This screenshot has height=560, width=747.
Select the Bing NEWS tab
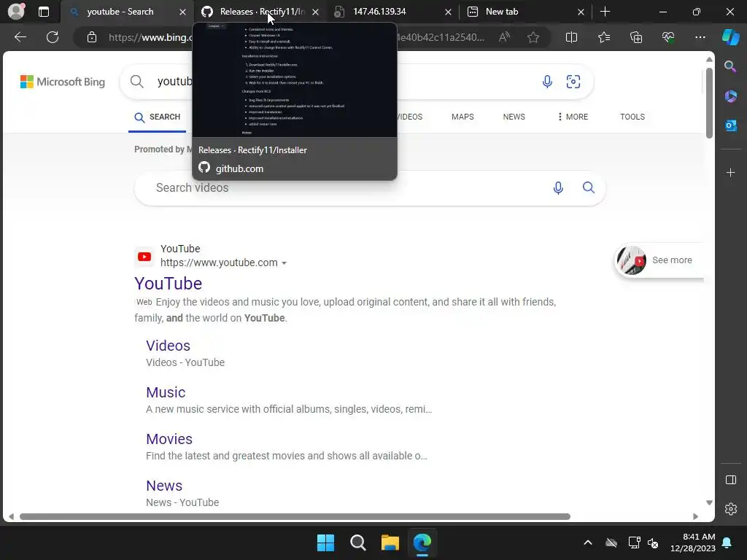pos(514,117)
